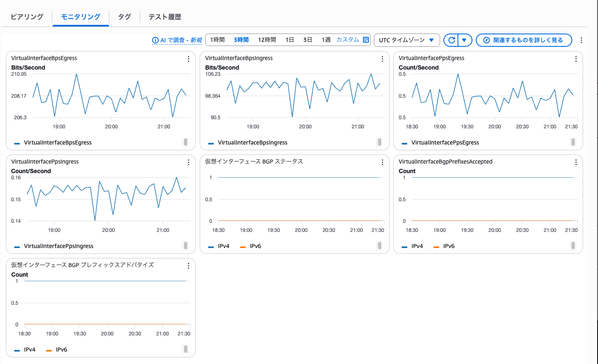Switch to the テスト履歴 tab
This screenshot has width=598, height=364.
pyautogui.click(x=165, y=17)
